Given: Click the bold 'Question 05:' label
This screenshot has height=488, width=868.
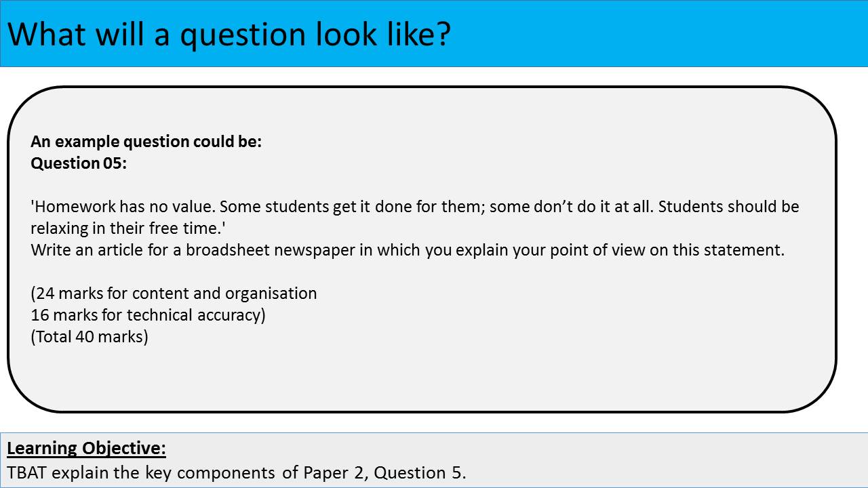Looking at the screenshot, I should 79,163.
